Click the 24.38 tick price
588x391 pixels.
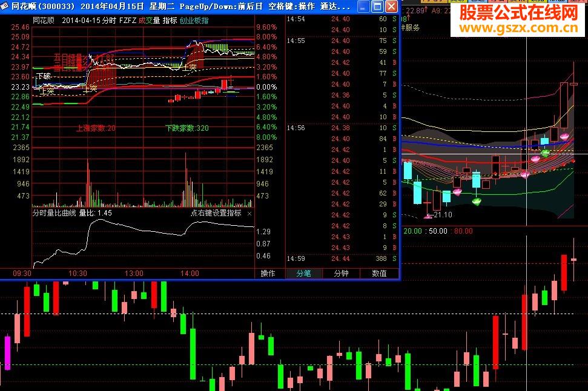[340, 128]
